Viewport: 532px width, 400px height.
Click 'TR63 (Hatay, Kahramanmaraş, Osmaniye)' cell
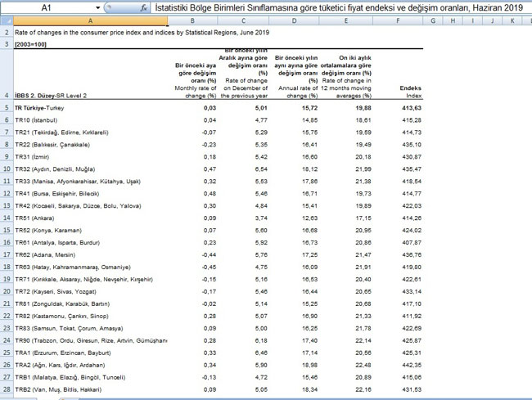[73, 267]
